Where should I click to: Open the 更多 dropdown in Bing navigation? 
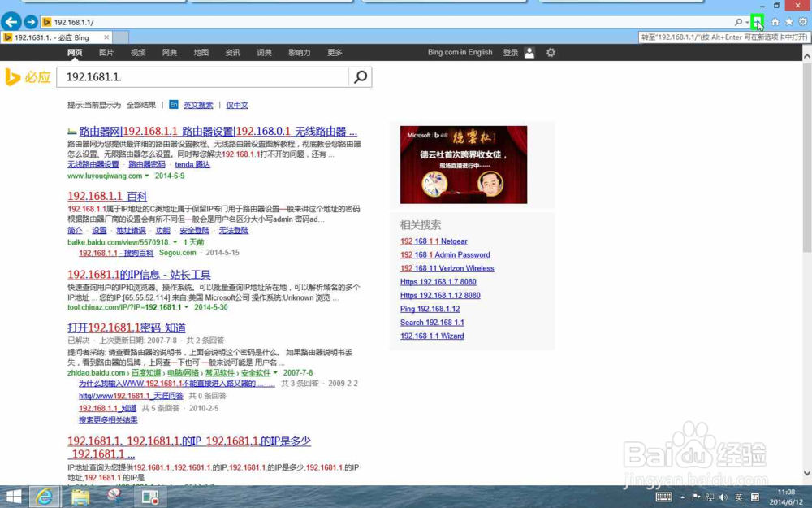[x=335, y=52]
